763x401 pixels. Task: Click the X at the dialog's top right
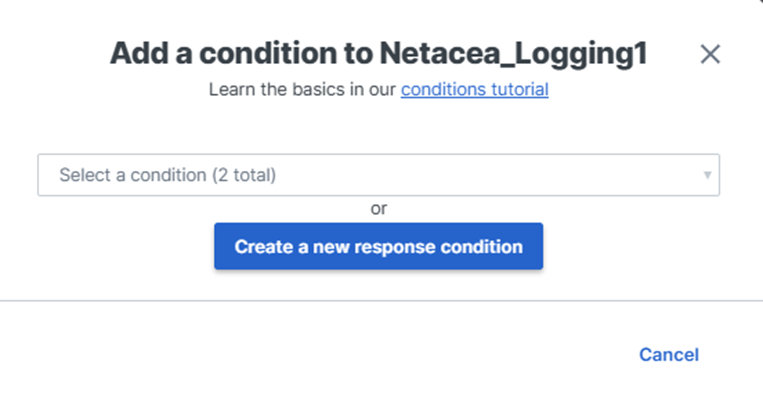click(710, 54)
